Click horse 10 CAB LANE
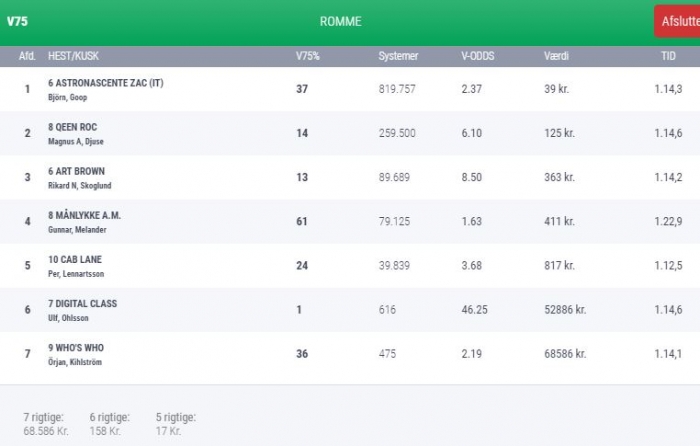The image size is (700, 446). point(75,259)
